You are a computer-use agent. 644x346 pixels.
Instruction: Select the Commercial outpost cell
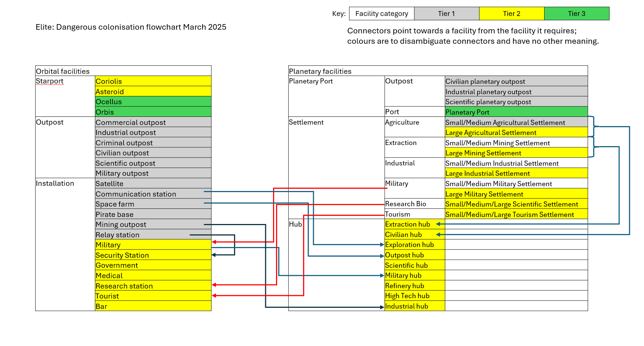tap(153, 122)
